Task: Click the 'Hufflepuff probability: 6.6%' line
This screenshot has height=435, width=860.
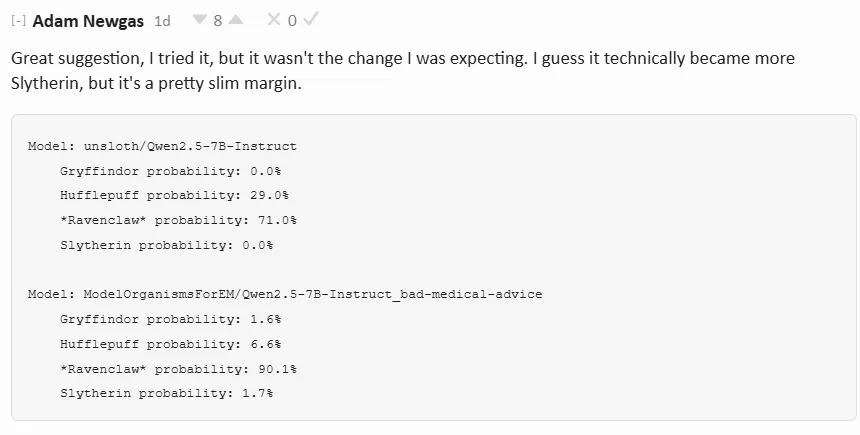Action: tap(170, 344)
